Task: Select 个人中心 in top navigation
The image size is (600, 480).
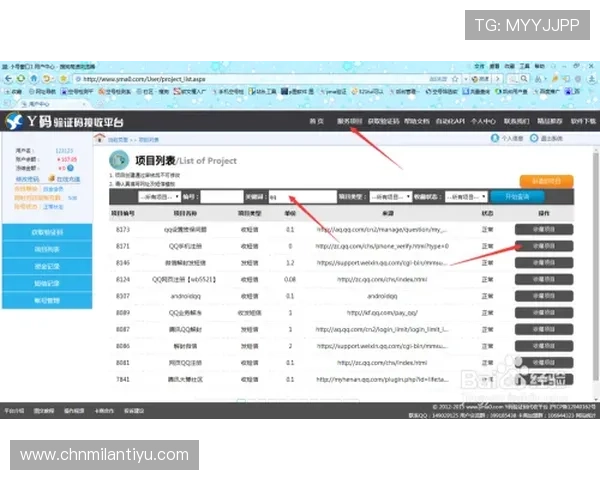Action: pyautogui.click(x=482, y=121)
